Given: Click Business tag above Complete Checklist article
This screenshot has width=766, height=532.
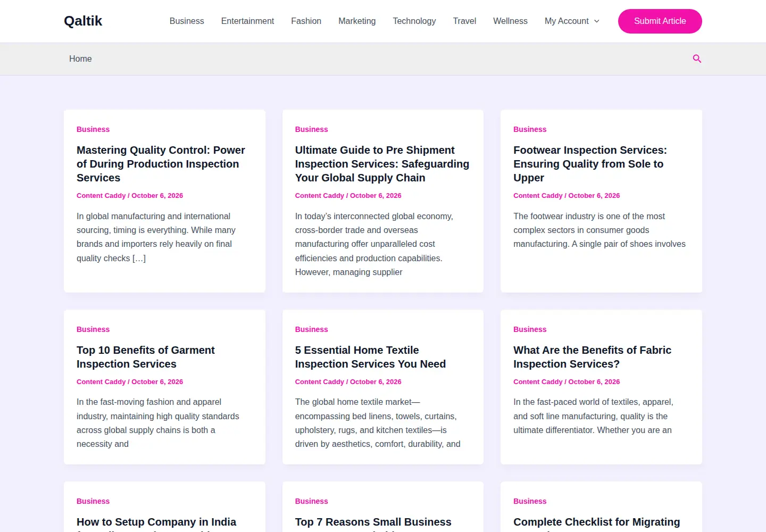Looking at the screenshot, I should pos(530,501).
